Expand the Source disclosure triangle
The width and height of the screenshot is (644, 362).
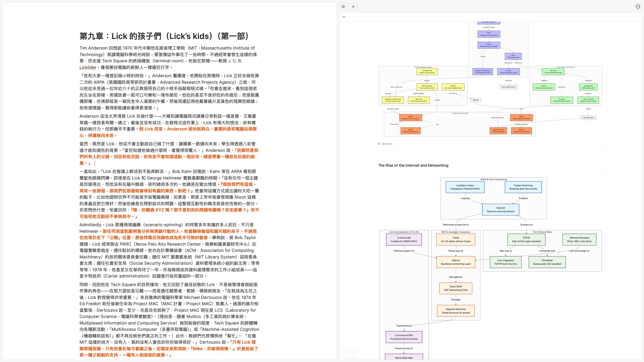point(380,144)
